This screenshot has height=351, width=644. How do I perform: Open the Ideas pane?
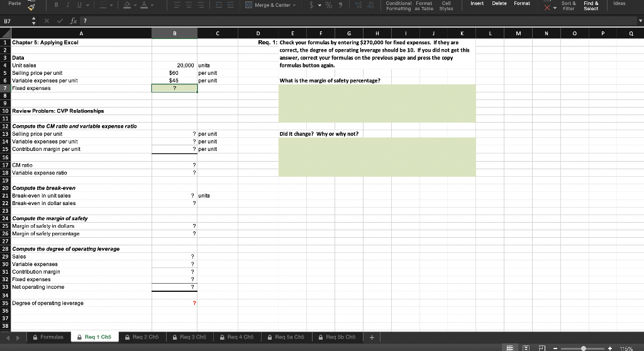(619, 3)
